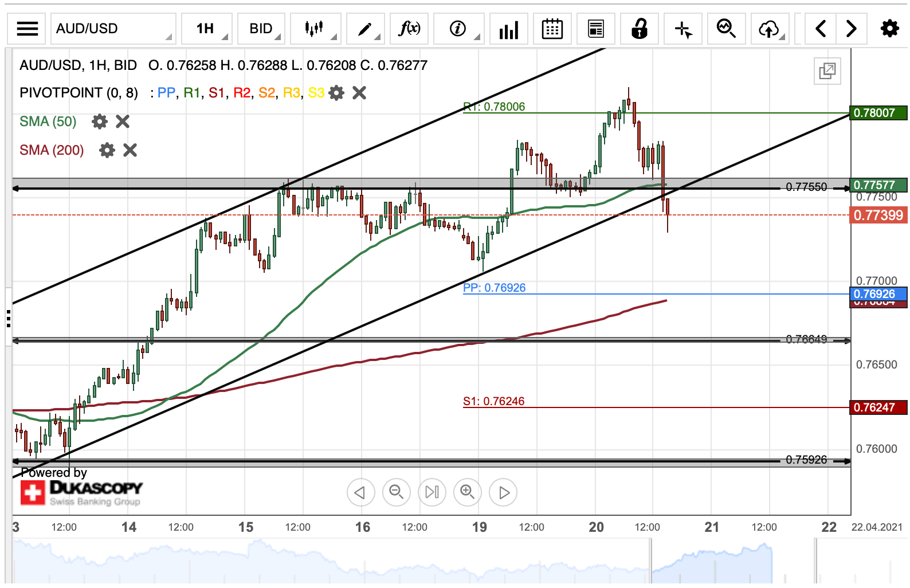Open the candlestick chart type menu
The image size is (910, 588).
[315, 28]
